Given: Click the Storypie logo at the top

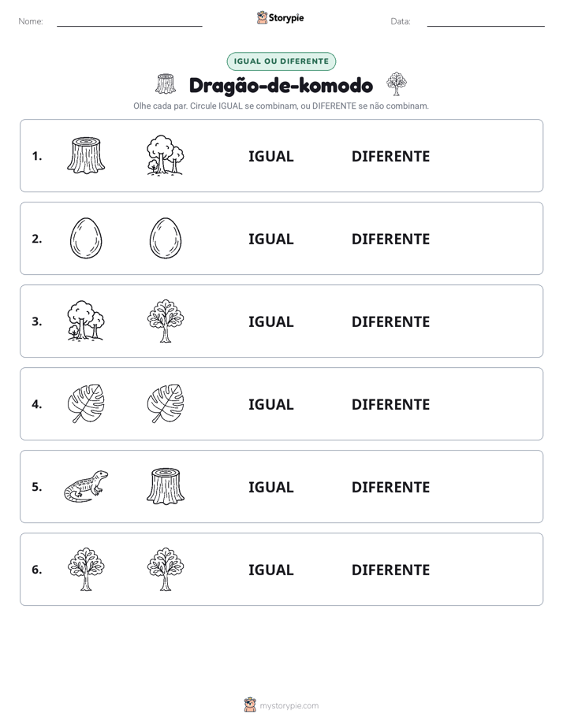Looking at the screenshot, I should [x=280, y=17].
